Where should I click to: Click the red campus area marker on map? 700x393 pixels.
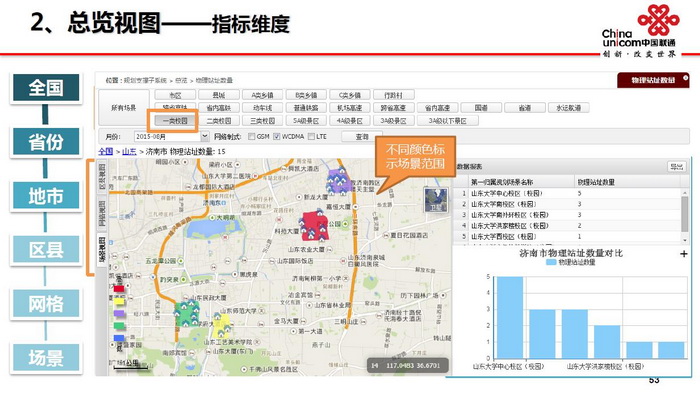[x=316, y=226]
